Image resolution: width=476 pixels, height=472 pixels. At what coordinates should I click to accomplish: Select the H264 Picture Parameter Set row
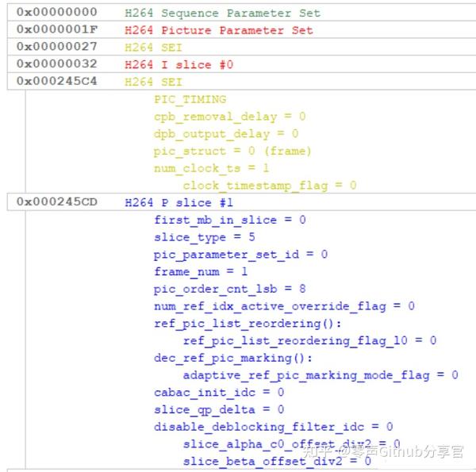pos(218,30)
